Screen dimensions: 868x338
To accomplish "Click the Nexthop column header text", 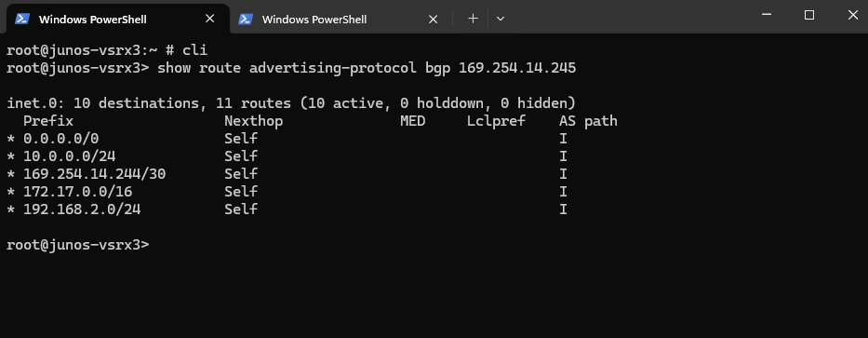I will 254,121.
